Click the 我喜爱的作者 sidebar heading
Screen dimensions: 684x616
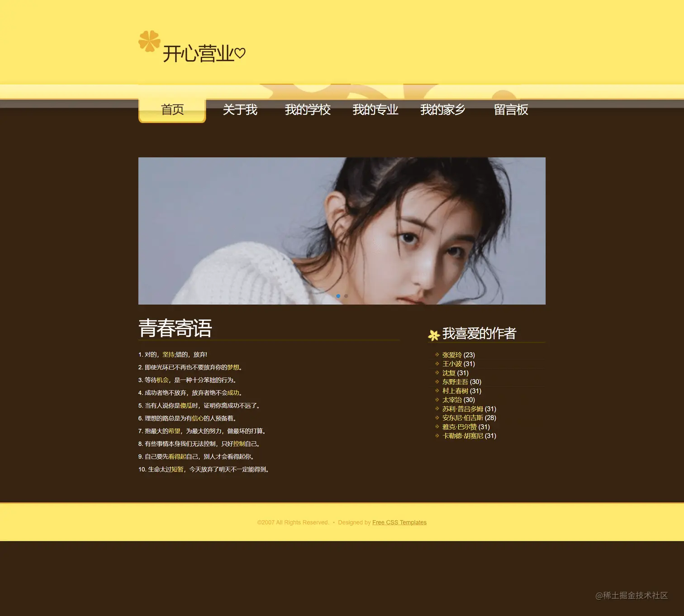pyautogui.click(x=479, y=333)
